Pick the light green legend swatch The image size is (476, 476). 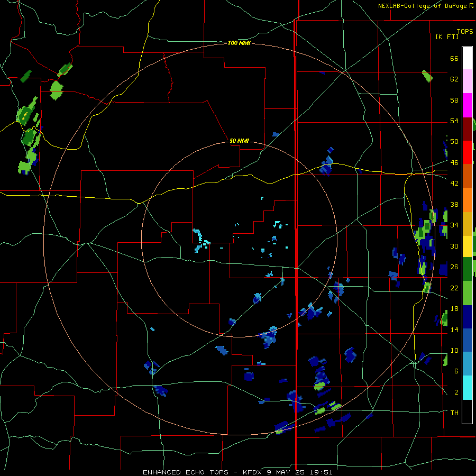click(467, 293)
